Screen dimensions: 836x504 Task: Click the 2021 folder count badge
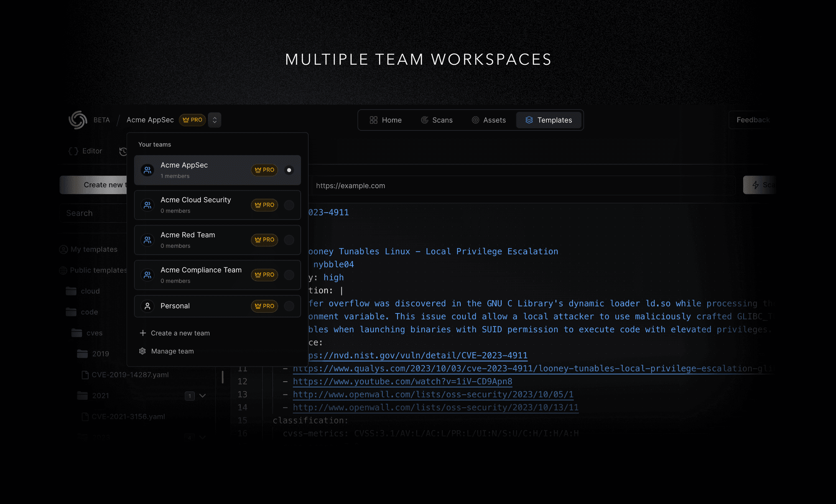190,396
